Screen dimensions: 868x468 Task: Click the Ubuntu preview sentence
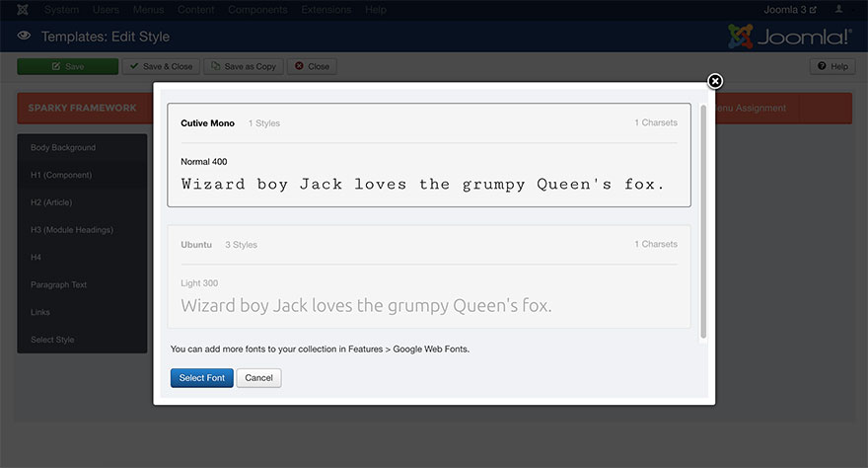click(x=366, y=306)
